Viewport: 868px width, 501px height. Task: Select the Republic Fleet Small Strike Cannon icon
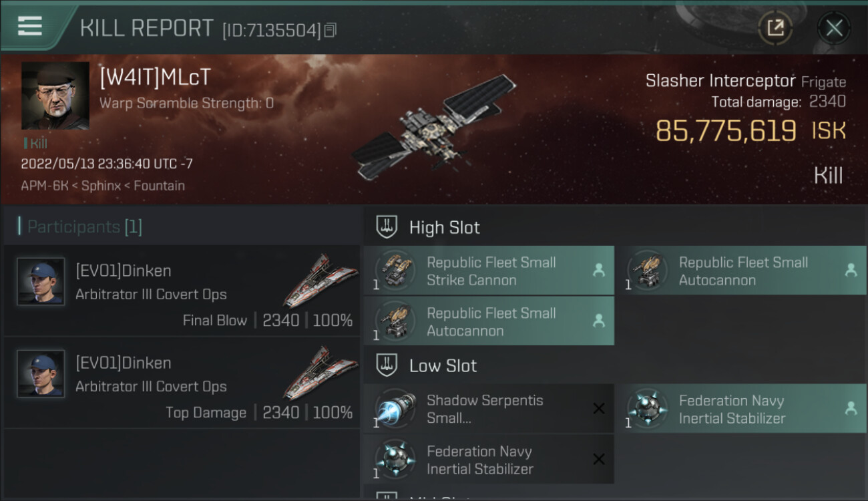coord(395,271)
